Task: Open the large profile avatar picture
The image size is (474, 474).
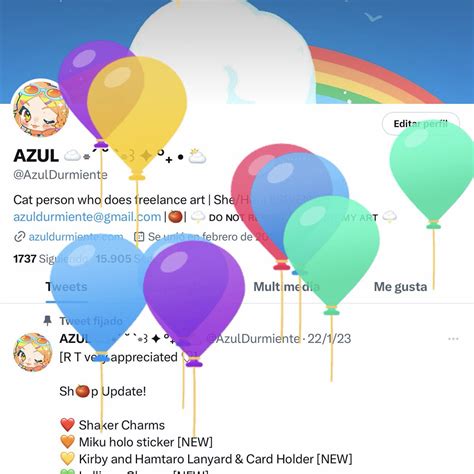Action: pos(39,108)
